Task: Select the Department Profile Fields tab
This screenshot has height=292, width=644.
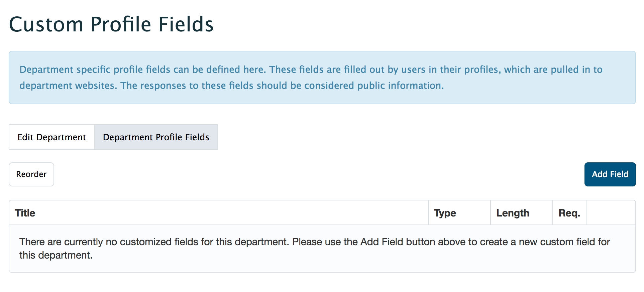Action: tap(156, 137)
